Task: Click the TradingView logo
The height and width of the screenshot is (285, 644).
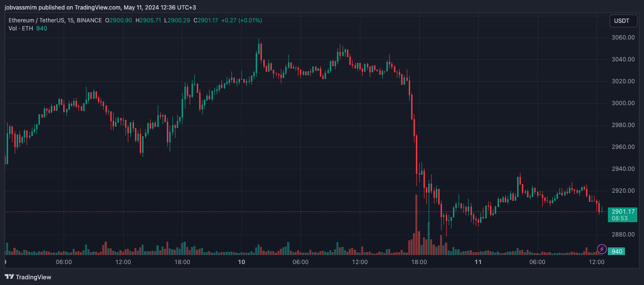Action: [x=28, y=277]
